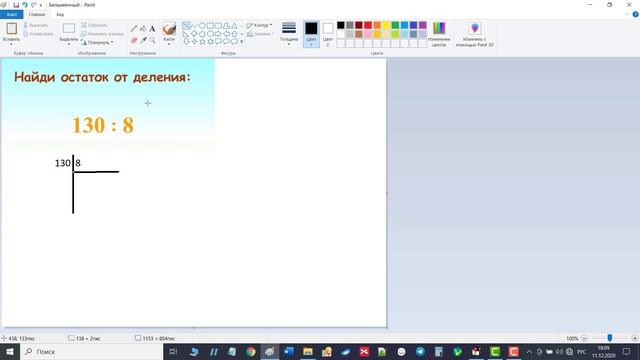640x360 pixels.
Task: Select the Color picker eyedropper tool
Action: click(143, 40)
